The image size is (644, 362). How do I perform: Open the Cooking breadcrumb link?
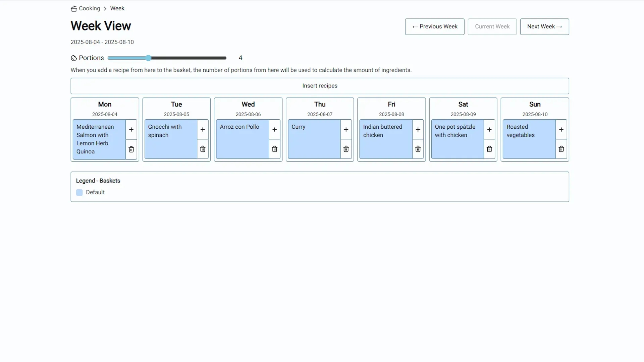tap(89, 8)
